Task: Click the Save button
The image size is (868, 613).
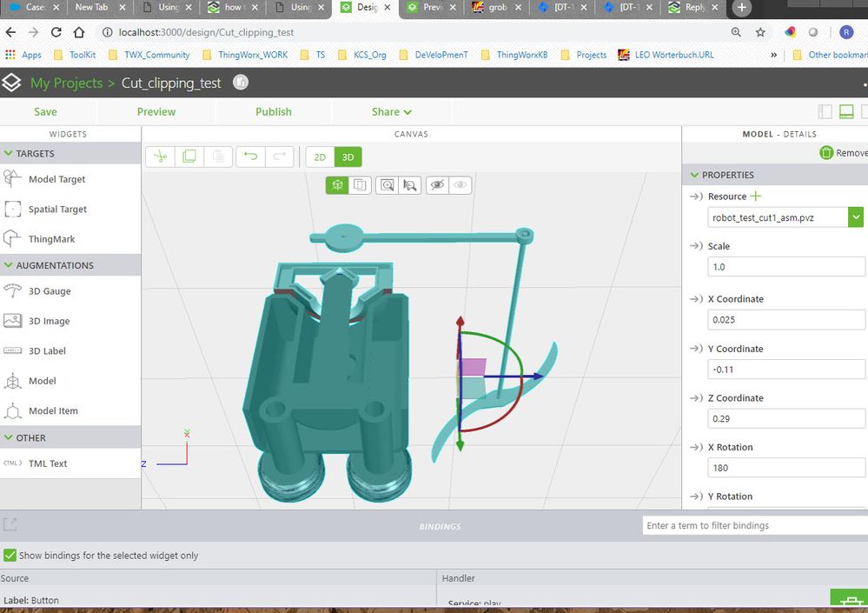Action: 45,112
